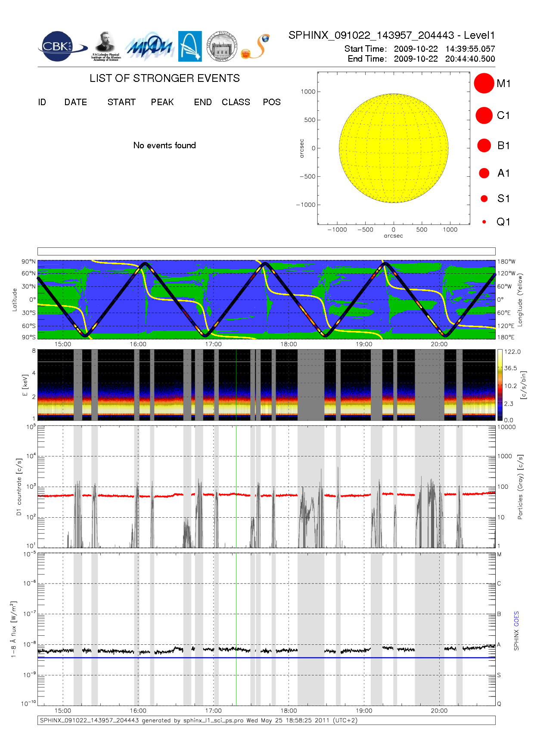Click the blue GOES flux line

coord(266,658)
